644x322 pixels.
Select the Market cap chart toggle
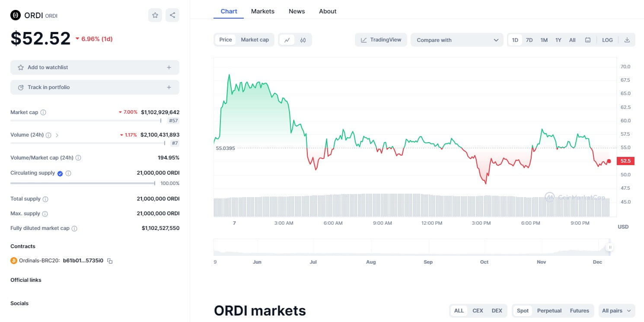tap(255, 40)
